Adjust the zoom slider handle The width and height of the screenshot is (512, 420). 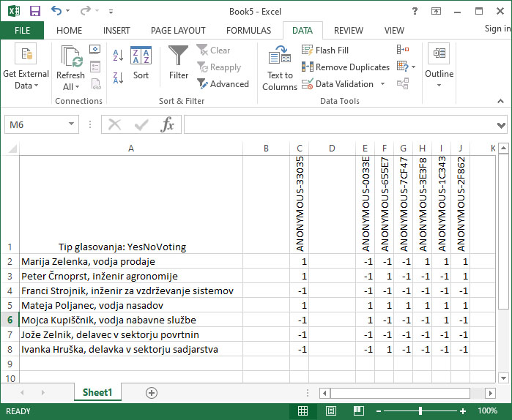pyautogui.click(x=420, y=411)
